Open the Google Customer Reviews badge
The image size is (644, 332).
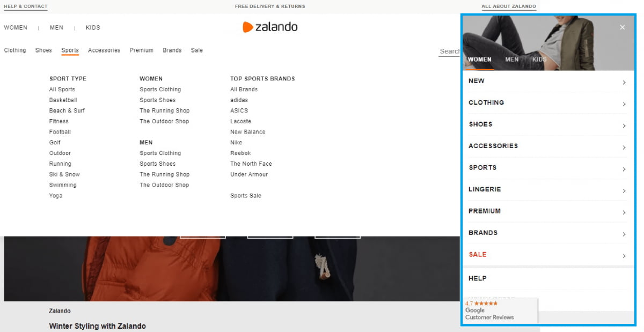pyautogui.click(x=499, y=311)
